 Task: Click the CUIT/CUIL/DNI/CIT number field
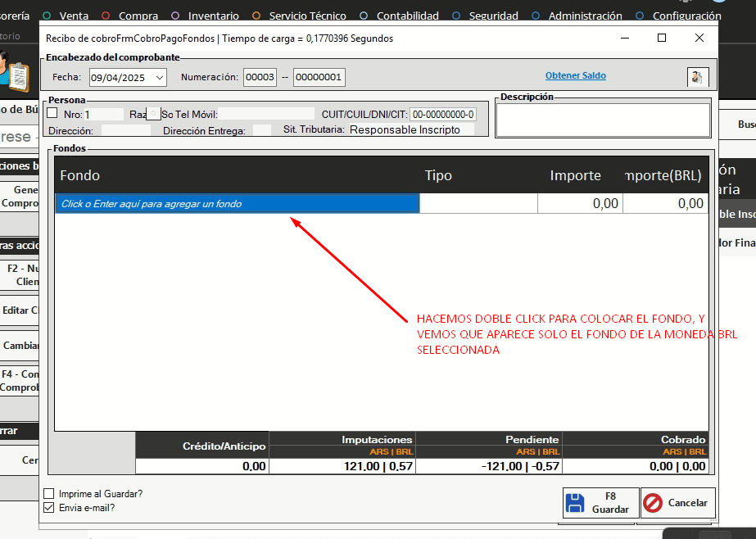click(x=443, y=115)
